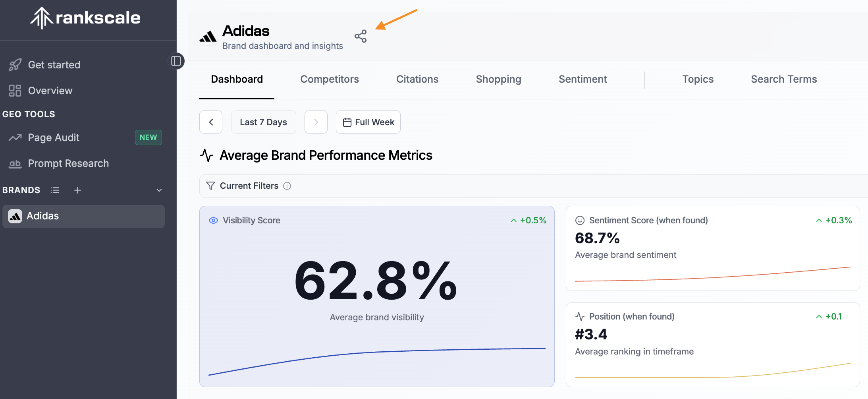Toggle the Full Week option
This screenshot has width=868, height=399.
368,122
